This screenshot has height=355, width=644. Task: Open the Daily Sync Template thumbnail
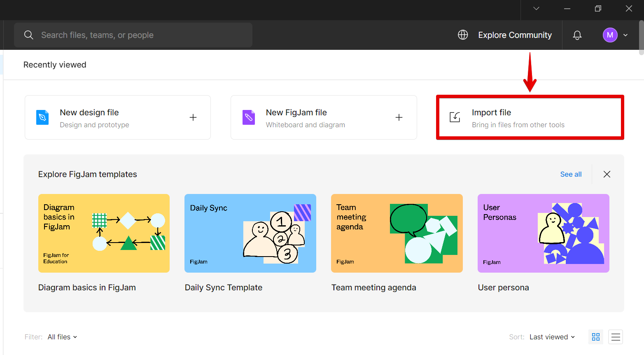coord(250,233)
